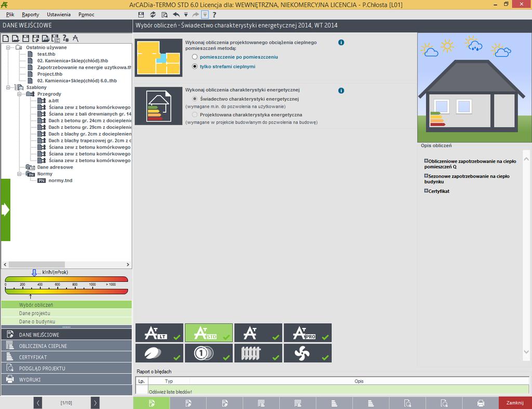532x409 pixels.
Task: Select the plain ArCADia-TERMO module tile
Action: [258, 333]
